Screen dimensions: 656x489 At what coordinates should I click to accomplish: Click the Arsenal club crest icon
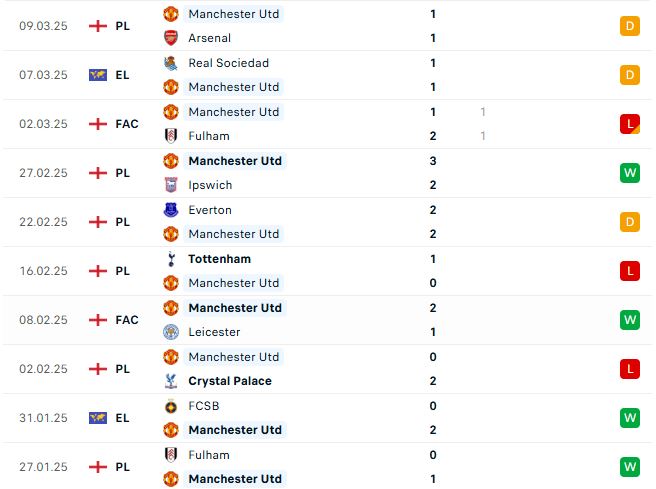pyautogui.click(x=171, y=38)
